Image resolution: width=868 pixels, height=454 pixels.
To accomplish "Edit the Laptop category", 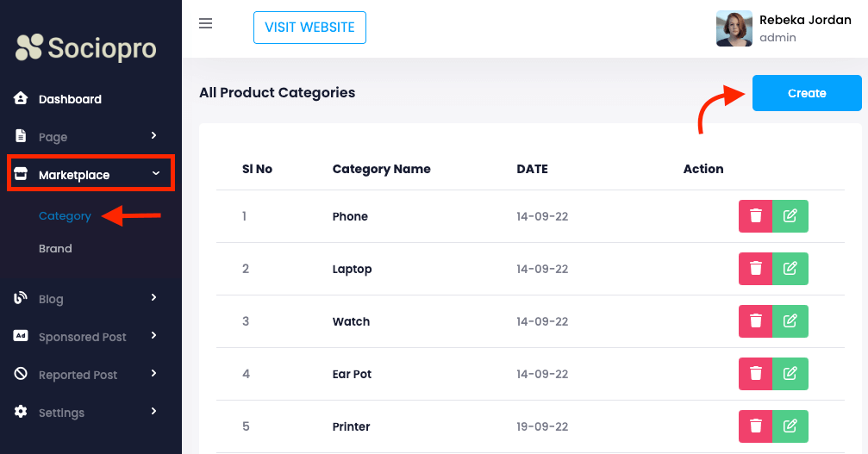I will 790,269.
